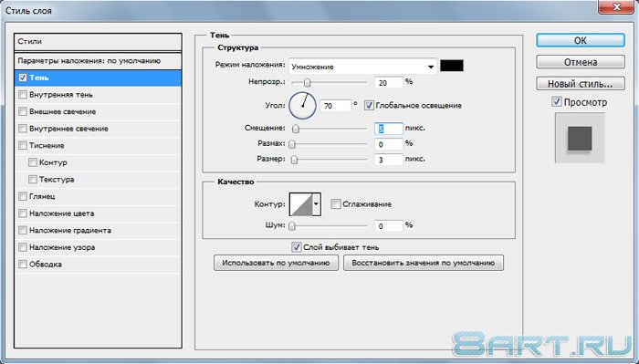Toggle the Просмотр preview checkbox
Viewport: 639px width, 364px height.
coord(557,102)
